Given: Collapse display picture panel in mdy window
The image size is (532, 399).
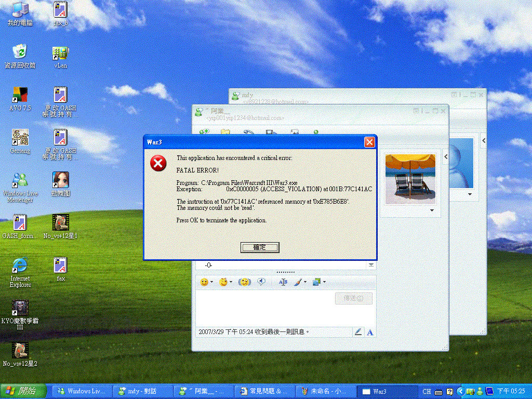Looking at the screenshot, I should pyautogui.click(x=484, y=140).
